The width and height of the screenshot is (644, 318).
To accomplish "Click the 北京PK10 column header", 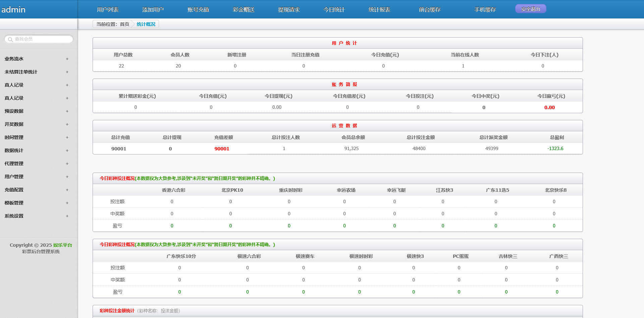I will [232, 190].
